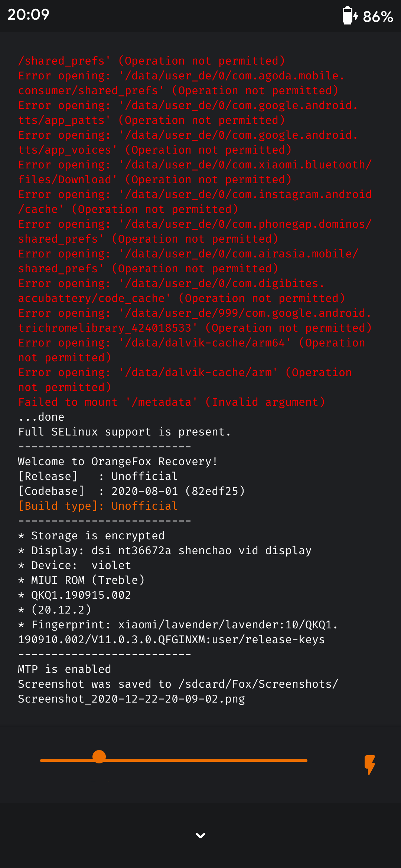Tap the orange lightning bolt flash icon
Screen dimensions: 401x868
(x=370, y=765)
